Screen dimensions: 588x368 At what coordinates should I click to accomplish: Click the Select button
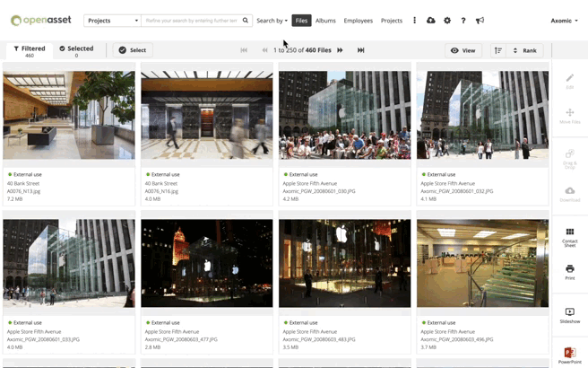pos(133,50)
